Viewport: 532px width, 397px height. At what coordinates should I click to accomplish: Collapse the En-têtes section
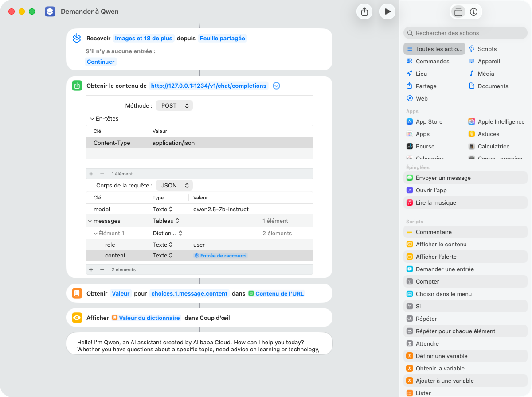tap(92, 119)
